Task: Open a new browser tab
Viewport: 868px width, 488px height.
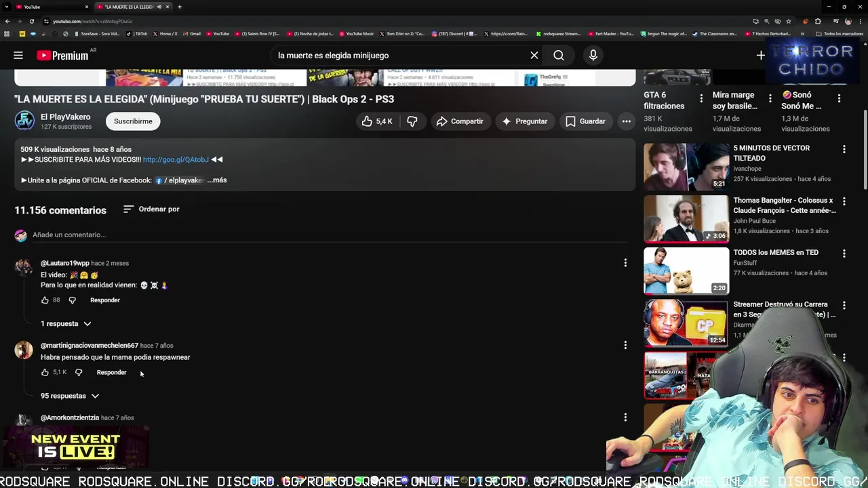Action: point(179,7)
